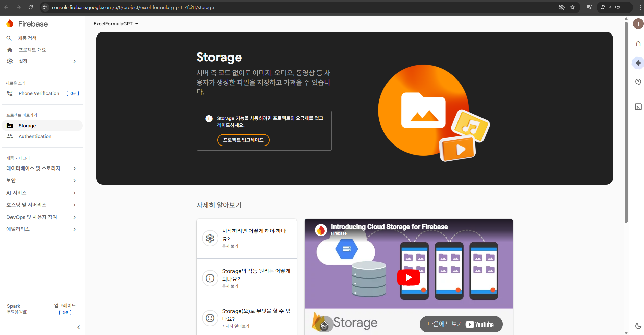Toggle dark mode moon icon

(638, 326)
